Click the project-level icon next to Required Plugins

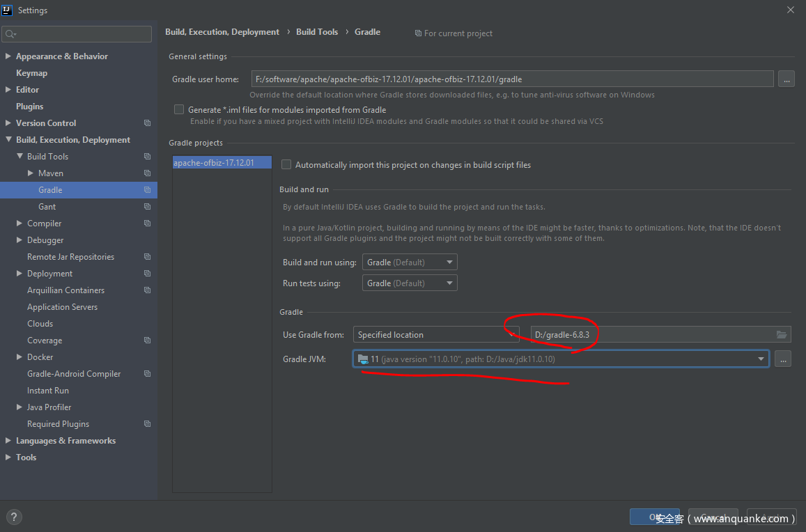pos(148,424)
